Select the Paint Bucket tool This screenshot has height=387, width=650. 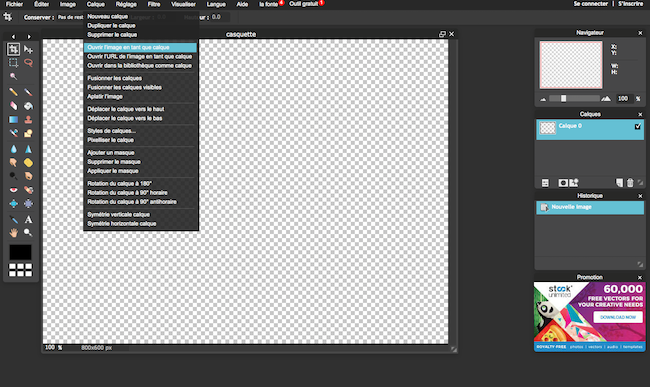(x=28, y=106)
